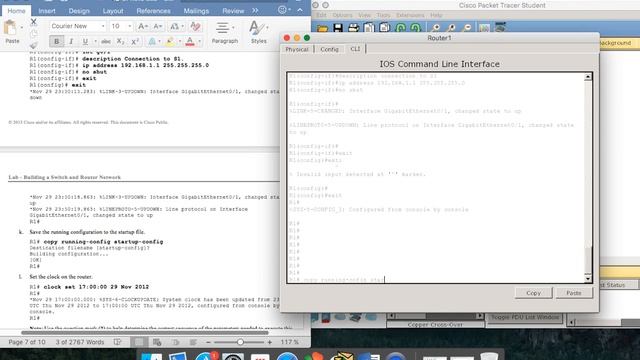Click the drawing palette icon in Packet Tracer
Screen dimensions: 640x360
[x=484, y=28]
